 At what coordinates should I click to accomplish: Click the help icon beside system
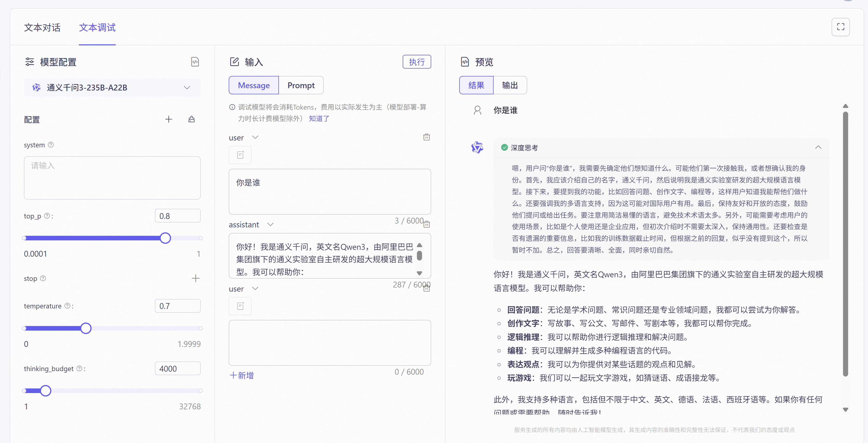(51, 145)
